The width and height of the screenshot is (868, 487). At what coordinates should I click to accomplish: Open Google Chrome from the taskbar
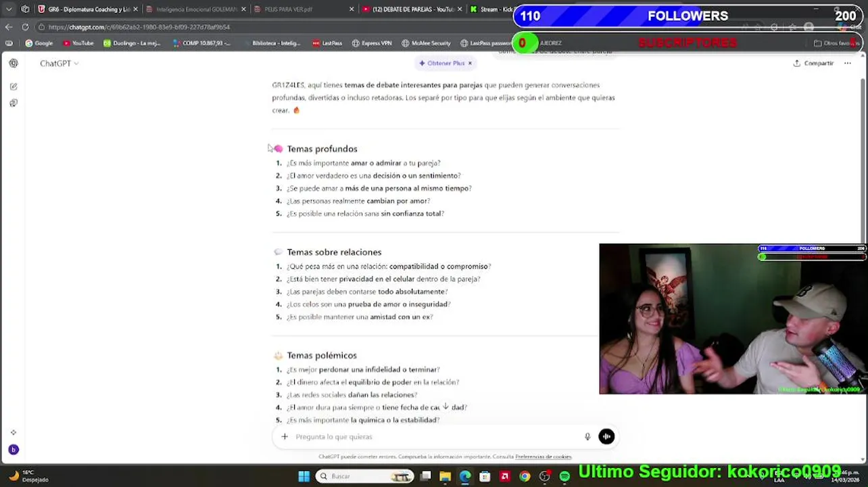[x=525, y=476]
